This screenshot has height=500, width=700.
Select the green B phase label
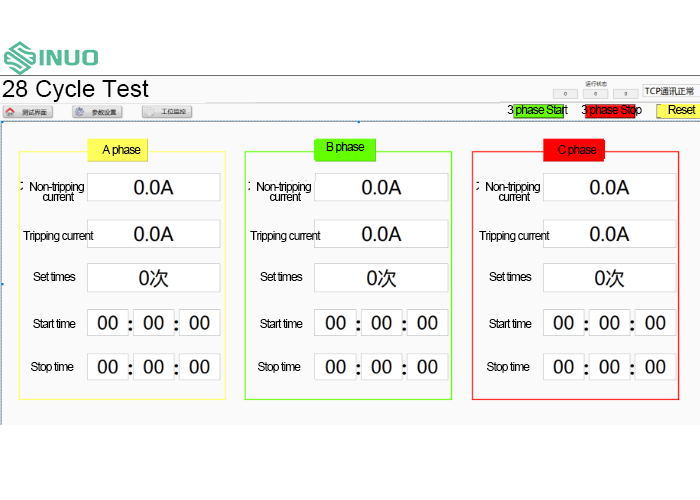pos(345,148)
